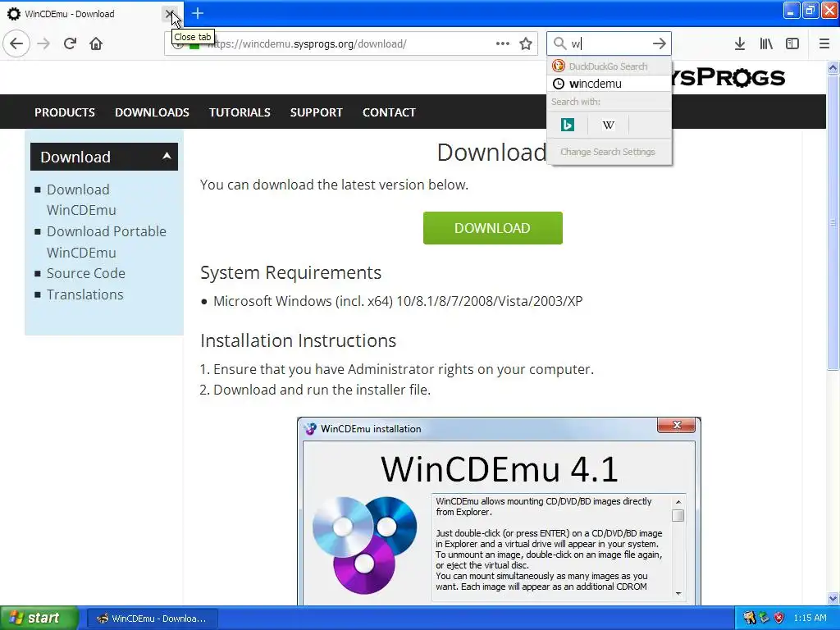The image size is (840, 630).
Task: Go forward one page
Action: [x=43, y=43]
